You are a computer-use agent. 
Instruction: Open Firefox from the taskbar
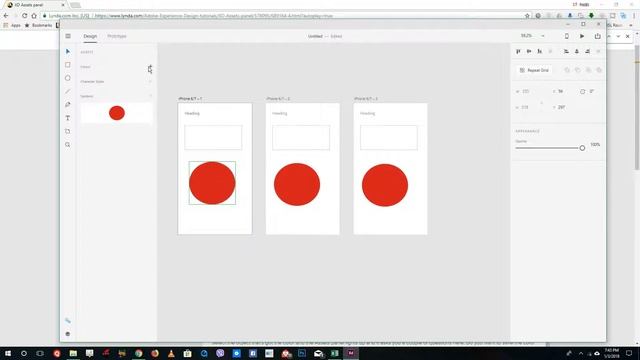tap(155, 353)
